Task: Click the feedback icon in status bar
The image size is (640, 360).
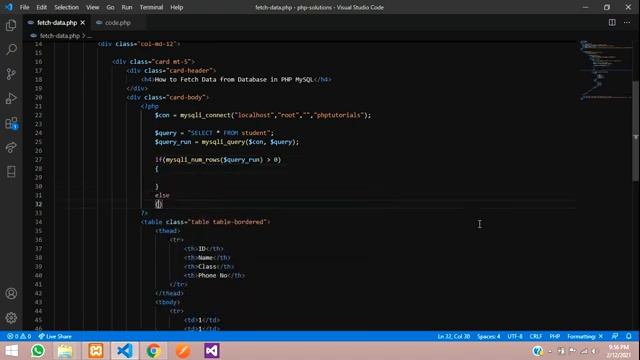Action: (615, 336)
